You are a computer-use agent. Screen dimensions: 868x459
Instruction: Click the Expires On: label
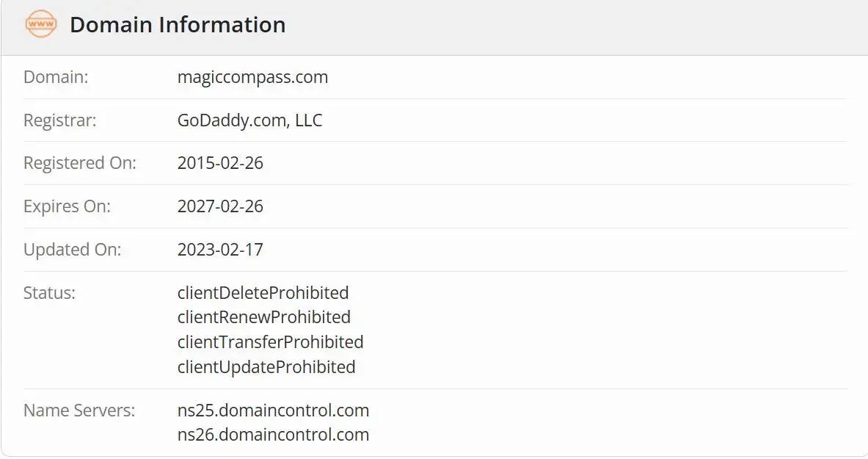(x=67, y=206)
